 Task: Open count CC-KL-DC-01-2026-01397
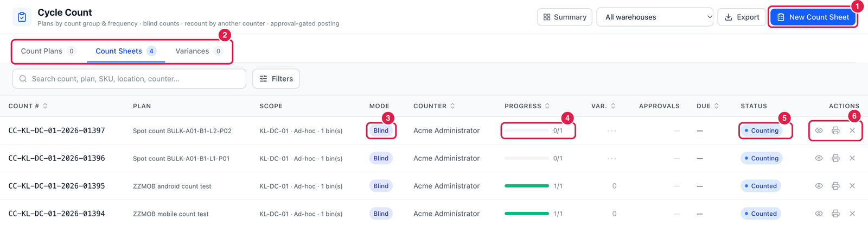click(x=56, y=130)
